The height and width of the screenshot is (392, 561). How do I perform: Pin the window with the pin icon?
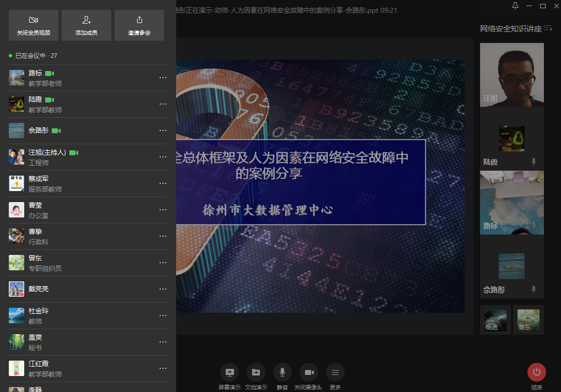click(x=515, y=6)
